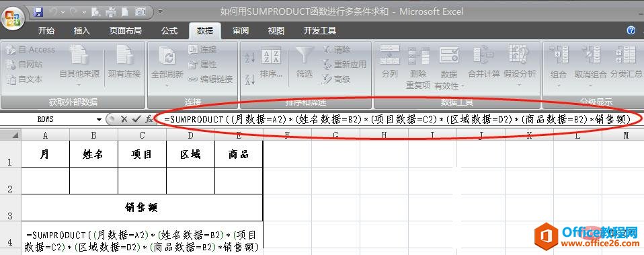Open camera tool in quick access toolbar

click(140, 12)
